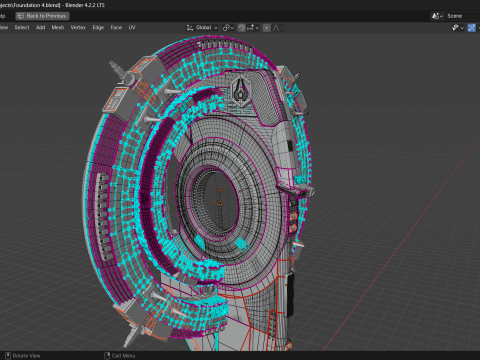Click the Rotate View status bar hint
Image resolution: width=480 pixels, height=360 pixels.
[23, 356]
